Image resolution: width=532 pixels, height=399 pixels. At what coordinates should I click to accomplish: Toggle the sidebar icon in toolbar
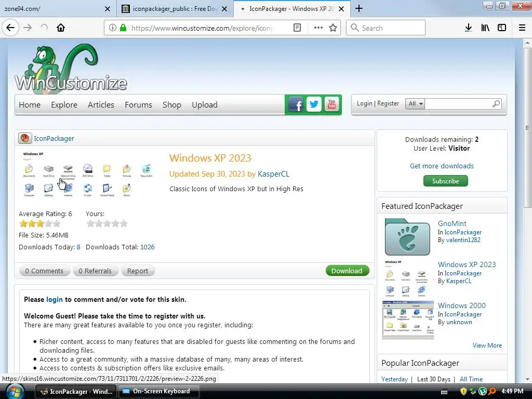point(502,28)
